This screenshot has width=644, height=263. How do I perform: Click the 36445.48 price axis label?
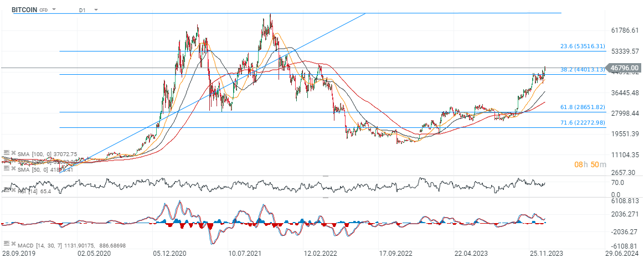click(625, 93)
